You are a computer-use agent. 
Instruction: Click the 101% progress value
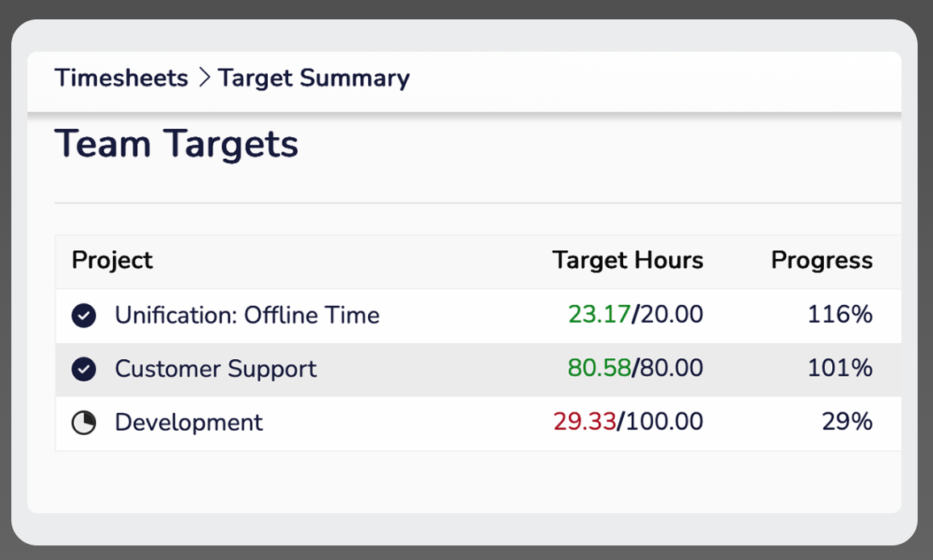click(x=840, y=368)
